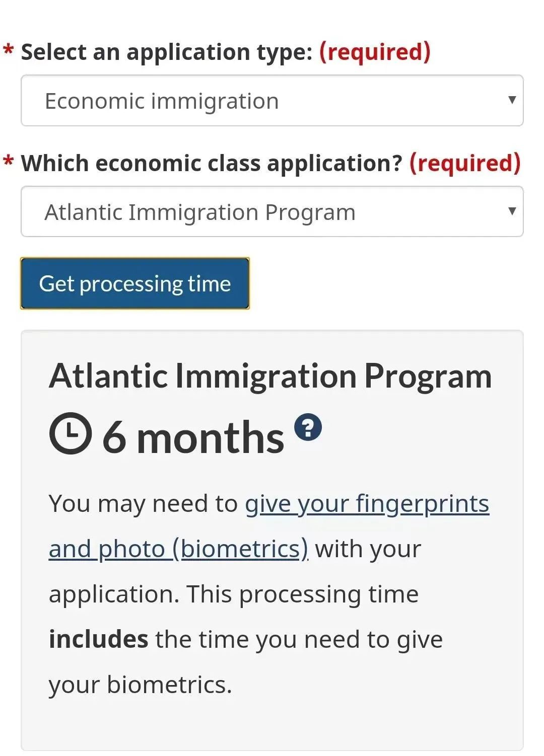Open the give your fingerprints link
The width and height of the screenshot is (544, 756).
coord(367,503)
